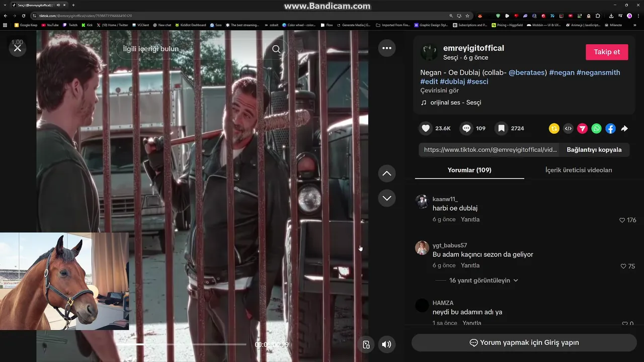Open the @berataes mention
The height and width of the screenshot is (362, 644).
tap(526, 72)
